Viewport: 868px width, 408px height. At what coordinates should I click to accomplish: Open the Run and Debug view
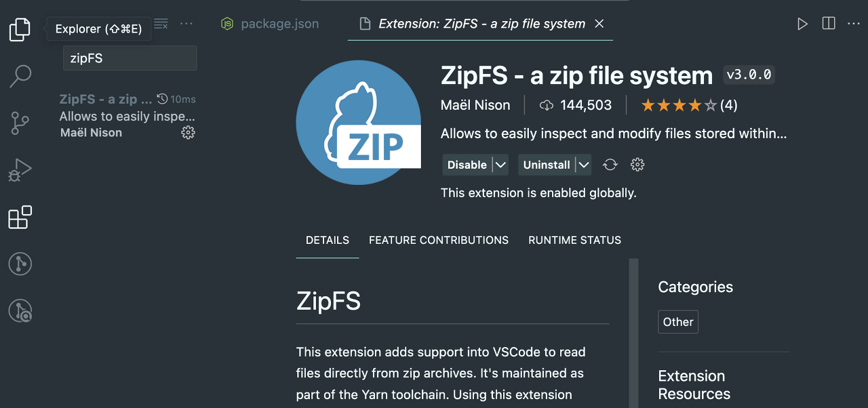pos(20,169)
